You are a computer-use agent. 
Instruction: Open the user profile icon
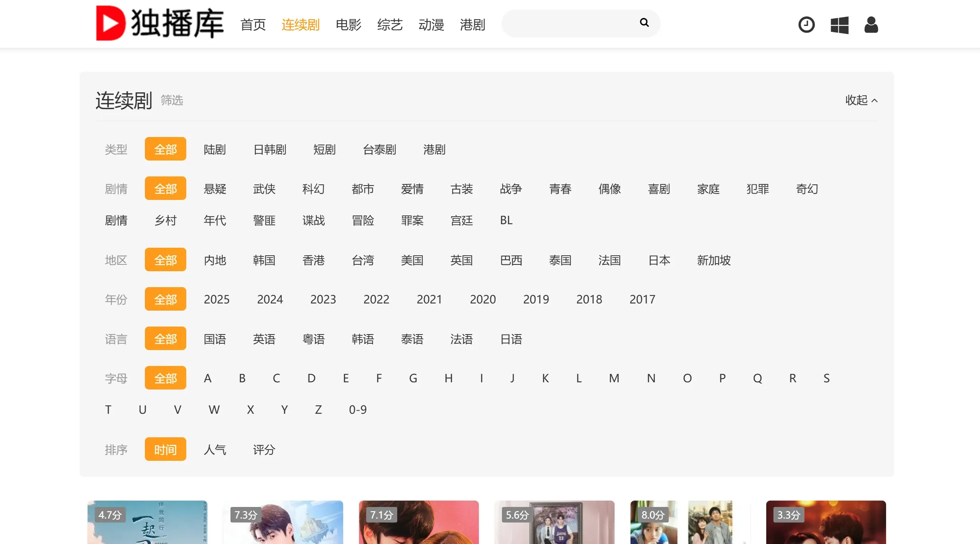pyautogui.click(x=871, y=25)
